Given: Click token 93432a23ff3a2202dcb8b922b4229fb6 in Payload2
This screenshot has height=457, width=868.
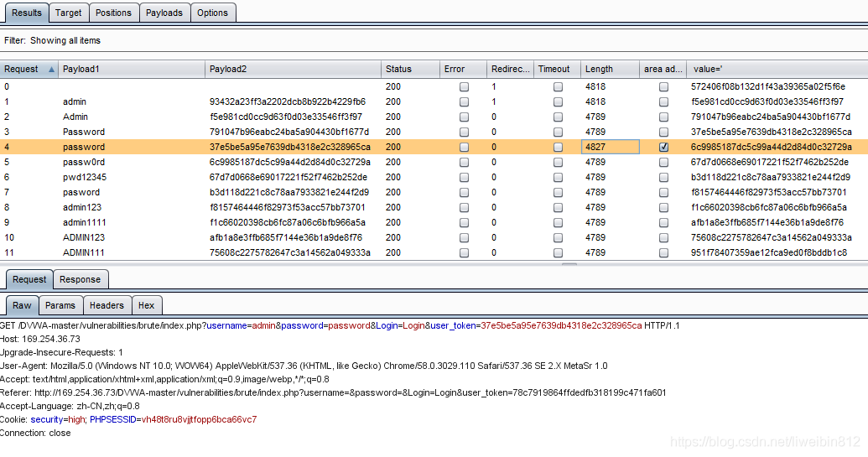Looking at the screenshot, I should (x=288, y=101).
